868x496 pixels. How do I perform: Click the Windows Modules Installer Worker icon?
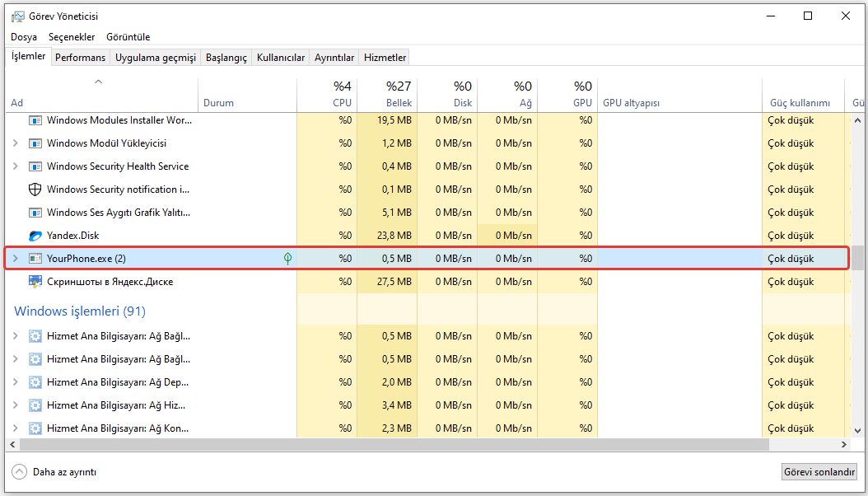(x=35, y=120)
